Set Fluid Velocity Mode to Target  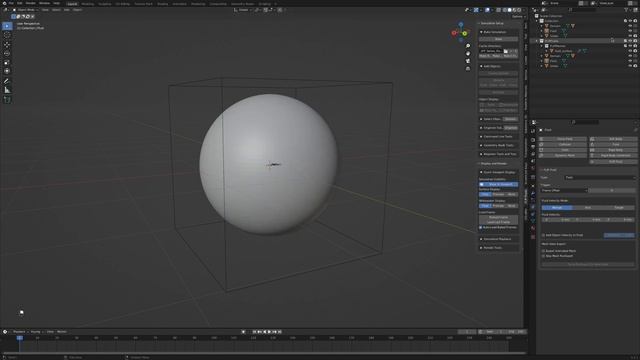(x=619, y=208)
